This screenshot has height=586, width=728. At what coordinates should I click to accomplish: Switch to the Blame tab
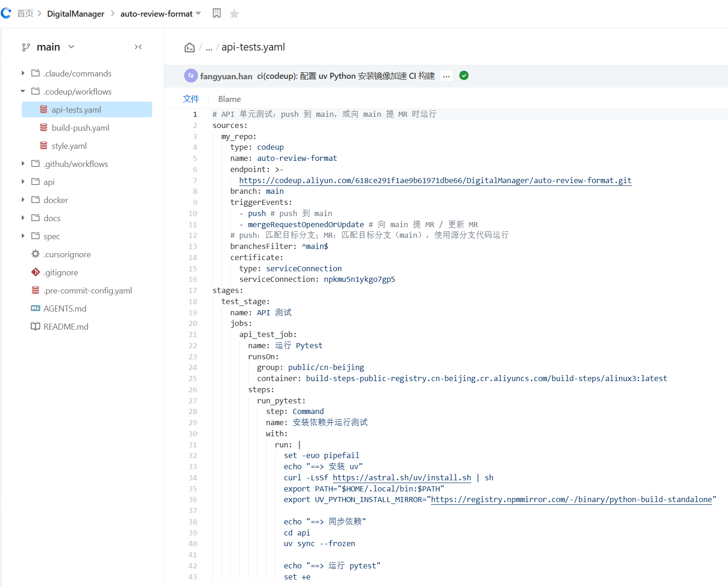[x=230, y=99]
